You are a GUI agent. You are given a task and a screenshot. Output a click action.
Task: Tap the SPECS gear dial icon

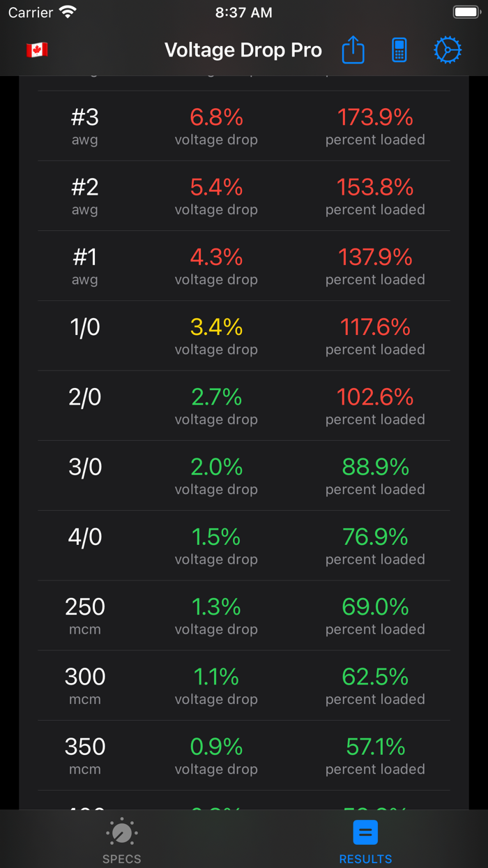click(x=121, y=833)
